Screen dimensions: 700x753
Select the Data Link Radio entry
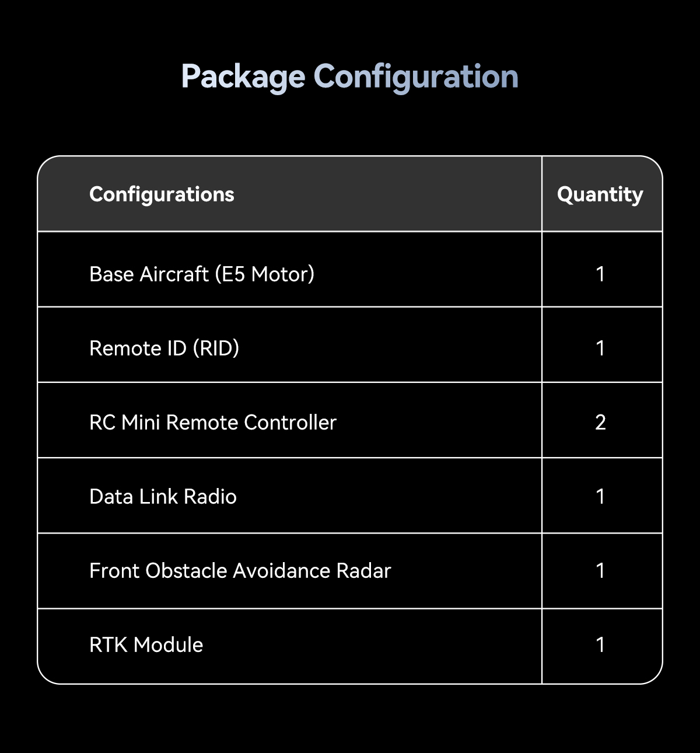point(163,497)
